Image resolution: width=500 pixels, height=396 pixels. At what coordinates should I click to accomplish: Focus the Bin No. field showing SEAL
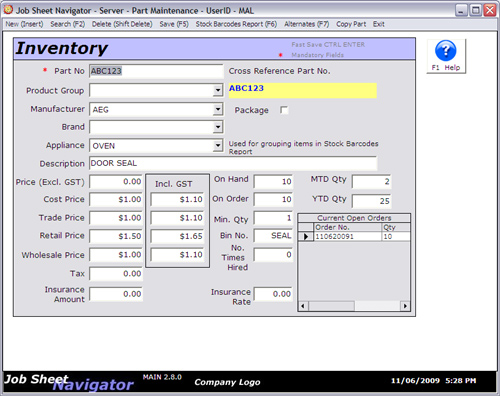click(273, 236)
